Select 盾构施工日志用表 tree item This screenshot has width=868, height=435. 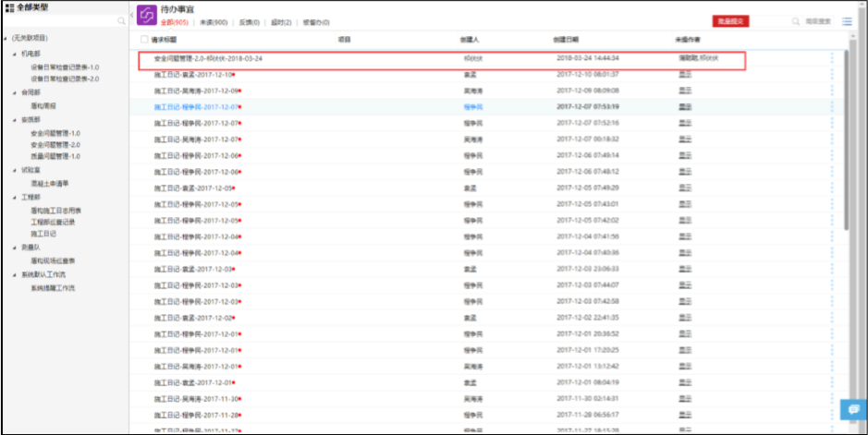(55, 211)
